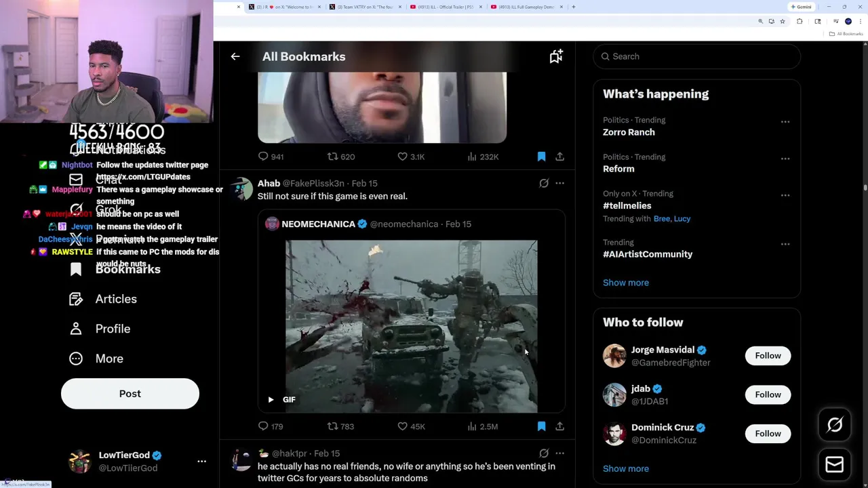Open more options on Ahab's post

[559, 183]
